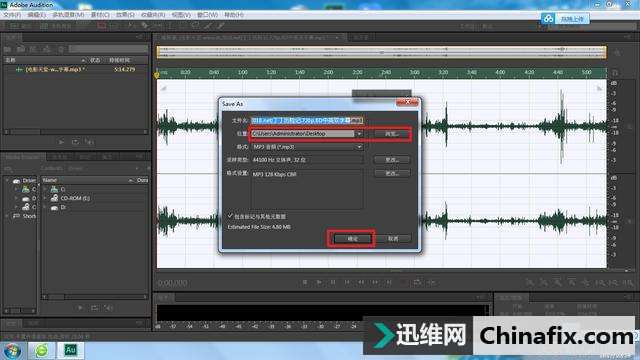This screenshot has height=360, width=640.
Task: Click the 确定 (OK) button in the Save As dialog
Action: pos(353,239)
